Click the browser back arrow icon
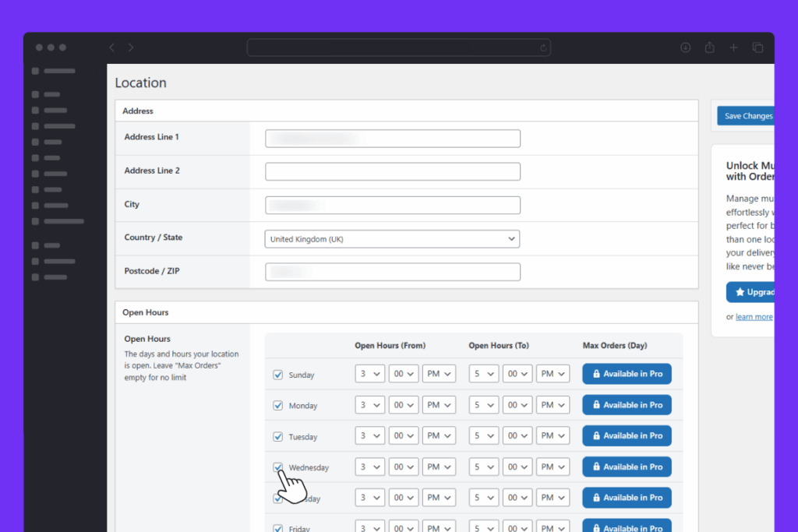Viewport: 798px width, 532px height. tap(111, 48)
